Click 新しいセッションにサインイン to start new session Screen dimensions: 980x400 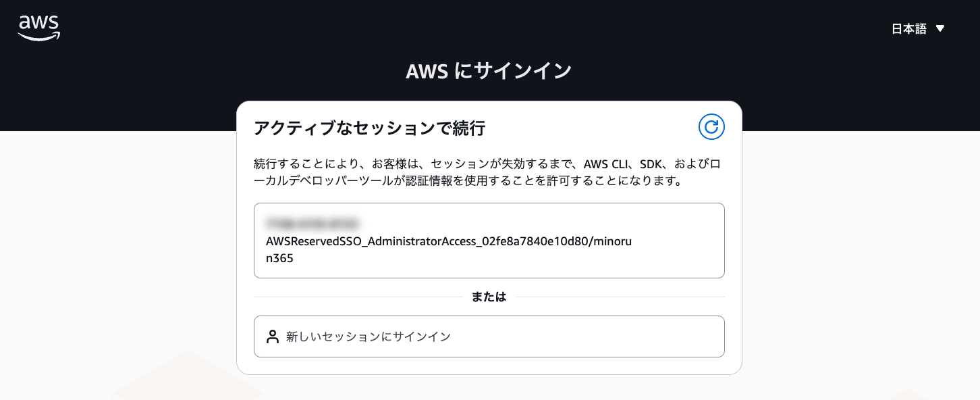click(369, 336)
